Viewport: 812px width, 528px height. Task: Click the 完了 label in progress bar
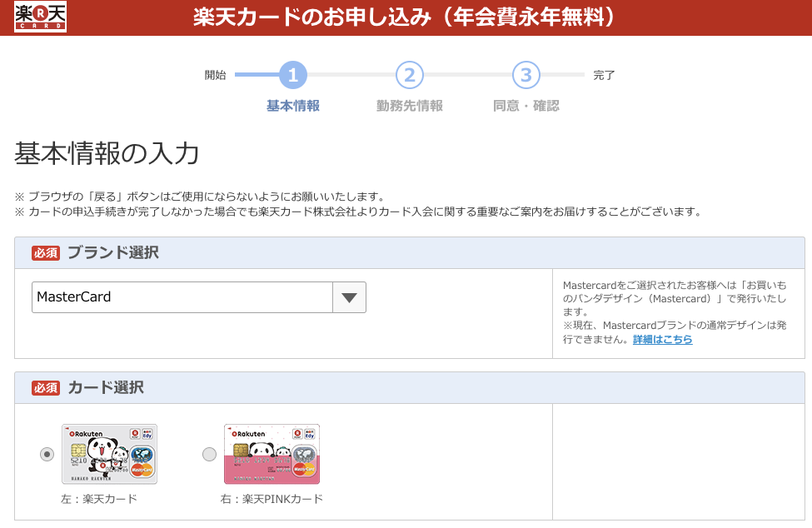[604, 75]
